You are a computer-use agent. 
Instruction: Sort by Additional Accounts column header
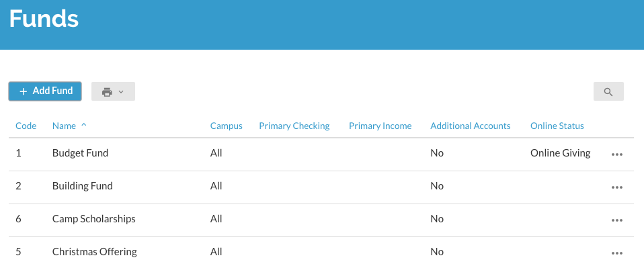click(471, 126)
